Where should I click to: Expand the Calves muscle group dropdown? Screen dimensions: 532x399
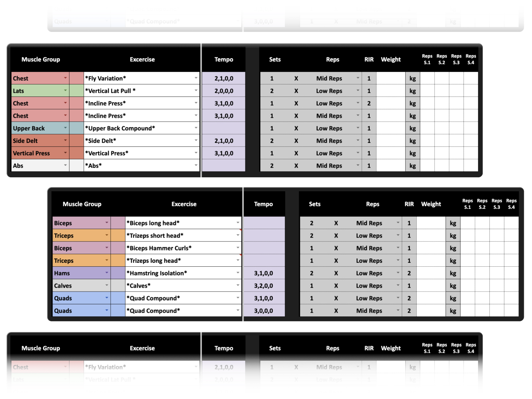pos(106,286)
